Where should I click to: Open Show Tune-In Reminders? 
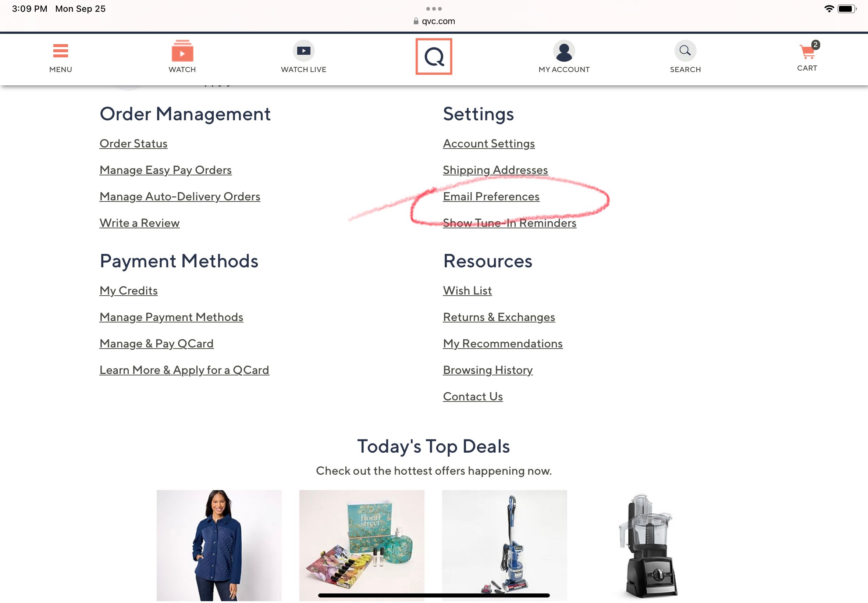point(509,223)
